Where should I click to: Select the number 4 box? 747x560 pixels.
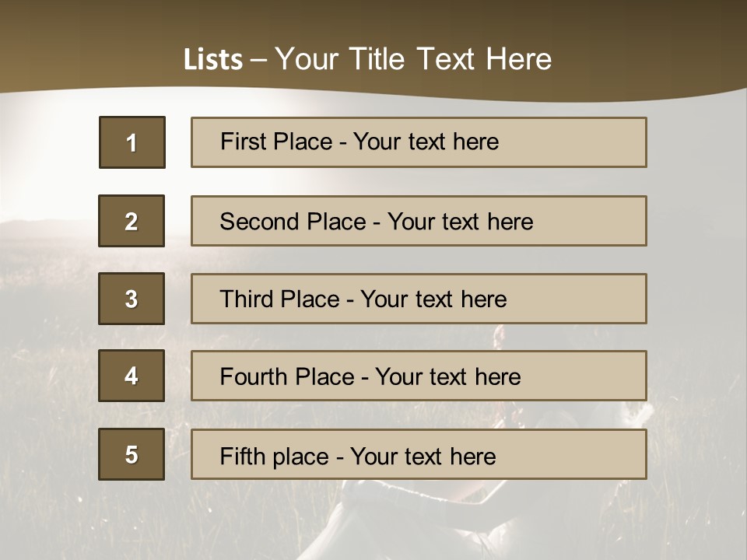coord(132,376)
